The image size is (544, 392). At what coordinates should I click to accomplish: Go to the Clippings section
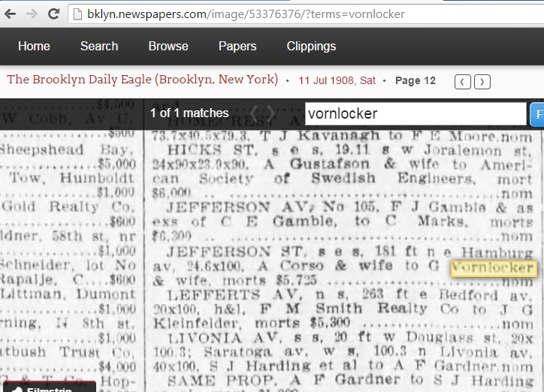(311, 46)
